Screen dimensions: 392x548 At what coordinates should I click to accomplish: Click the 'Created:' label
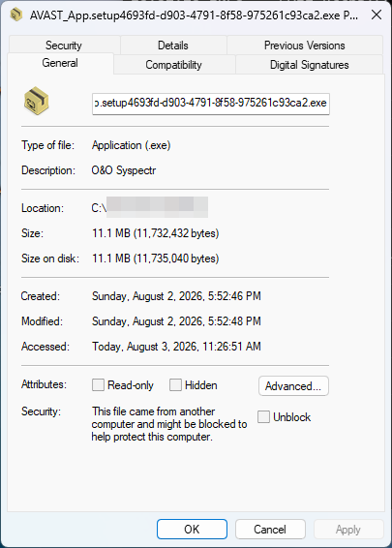[x=41, y=296]
